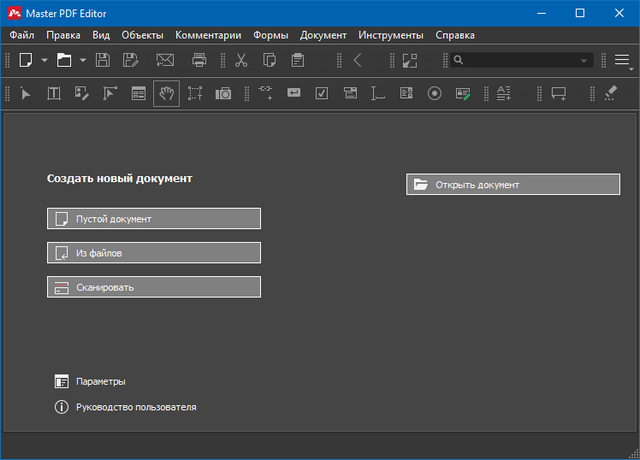Screen dimensions: 640x460
Task: Click the Cut scissors icon
Action: [241, 60]
